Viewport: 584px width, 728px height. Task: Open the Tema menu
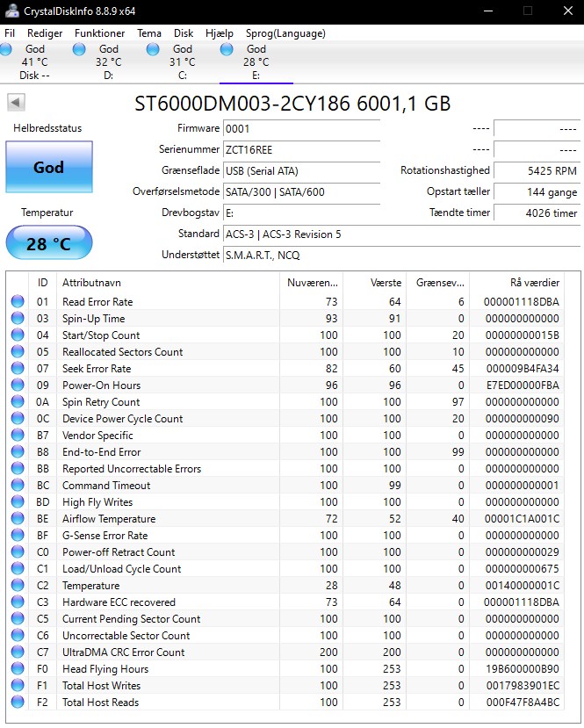[149, 33]
